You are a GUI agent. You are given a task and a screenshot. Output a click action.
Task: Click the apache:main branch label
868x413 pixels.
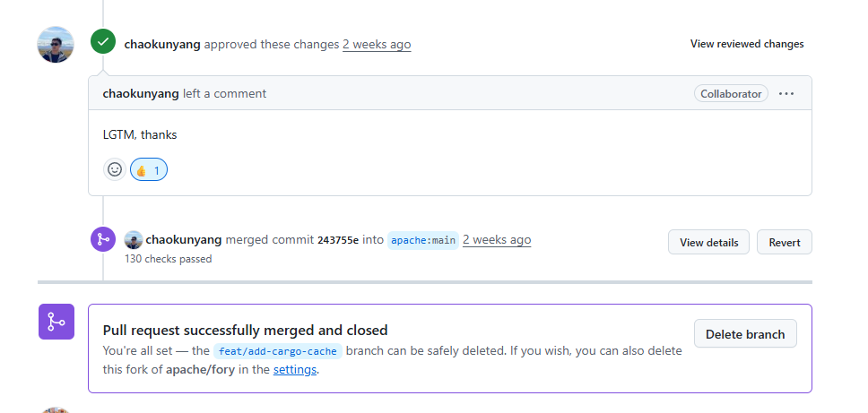[423, 240]
